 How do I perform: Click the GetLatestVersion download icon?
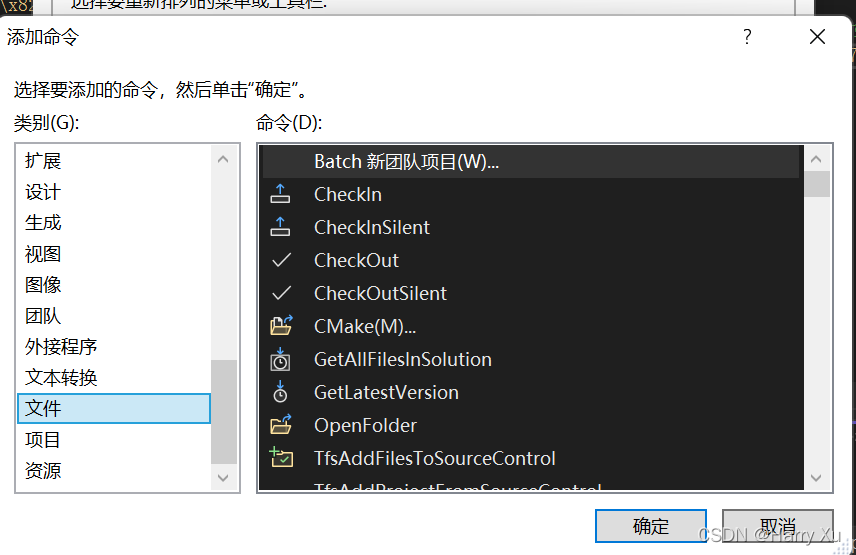click(281, 392)
